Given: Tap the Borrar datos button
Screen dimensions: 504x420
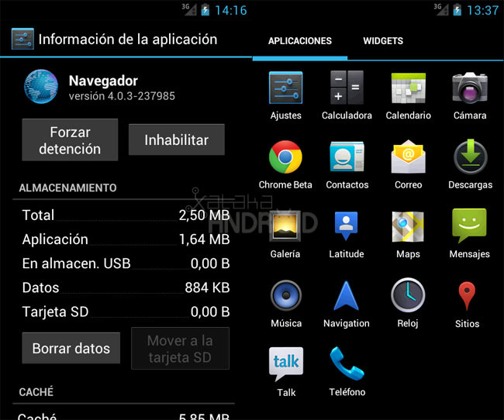Looking at the screenshot, I should click(71, 349).
